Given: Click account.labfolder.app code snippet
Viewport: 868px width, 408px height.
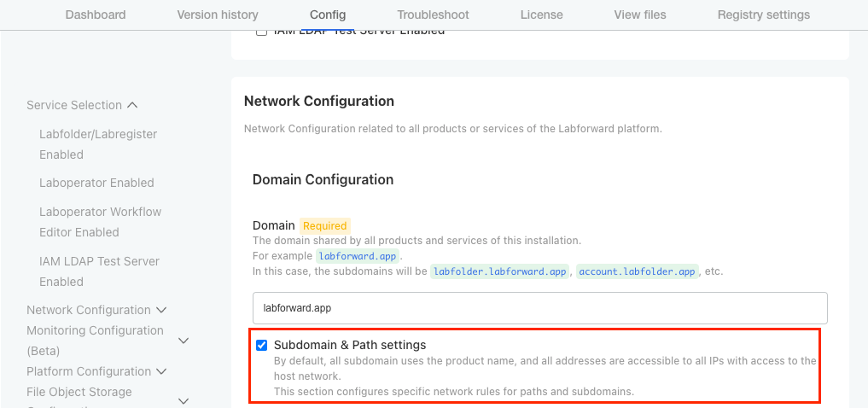Looking at the screenshot, I should [x=638, y=271].
